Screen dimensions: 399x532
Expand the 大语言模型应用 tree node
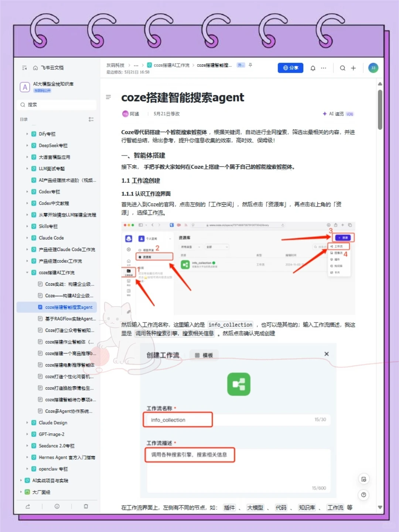pyautogui.click(x=27, y=157)
